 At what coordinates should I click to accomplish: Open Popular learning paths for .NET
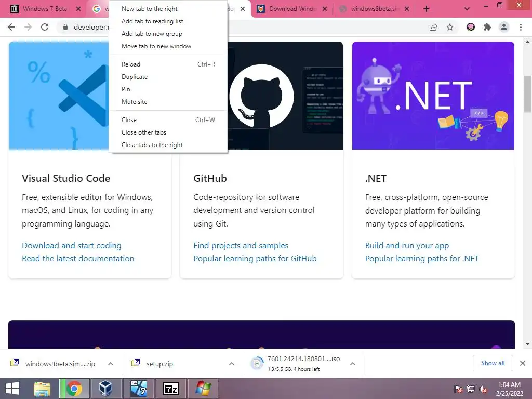point(422,259)
